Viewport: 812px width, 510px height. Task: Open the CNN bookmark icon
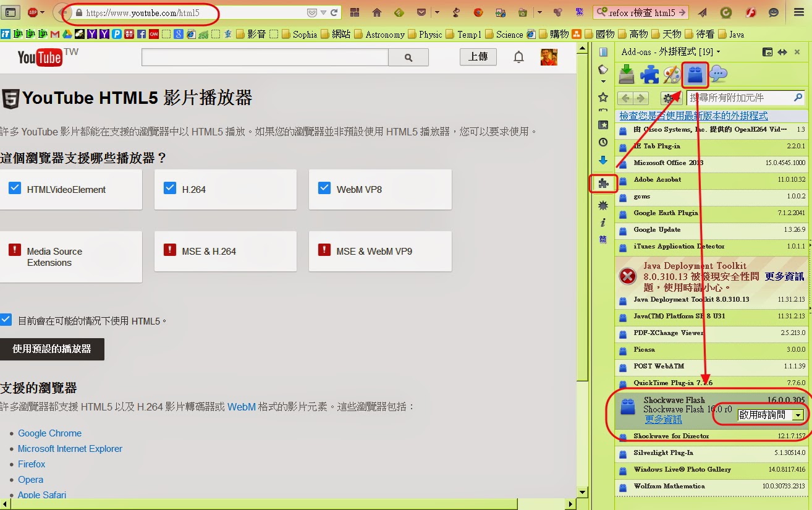point(154,35)
